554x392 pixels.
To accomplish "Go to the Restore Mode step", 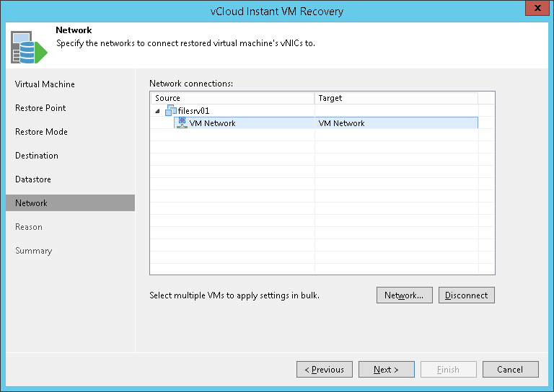I will click(41, 132).
